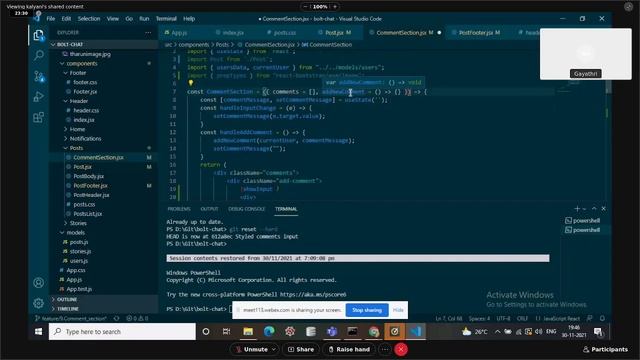This screenshot has height=360, width=640.
Task: Close the terminal panel
Action: (x=604, y=209)
